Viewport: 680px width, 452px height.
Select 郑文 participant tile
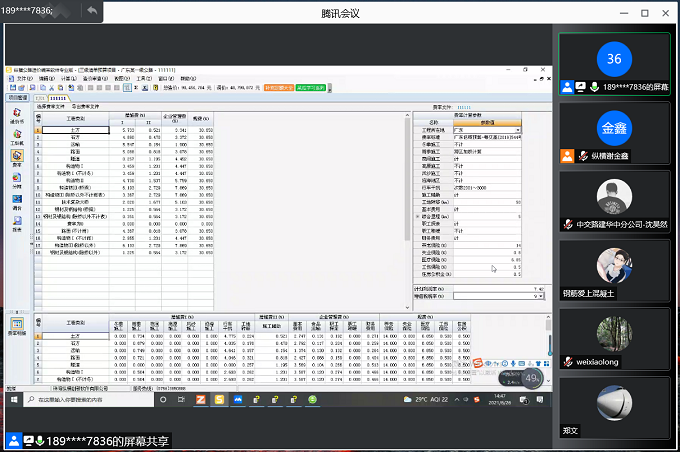coord(614,408)
